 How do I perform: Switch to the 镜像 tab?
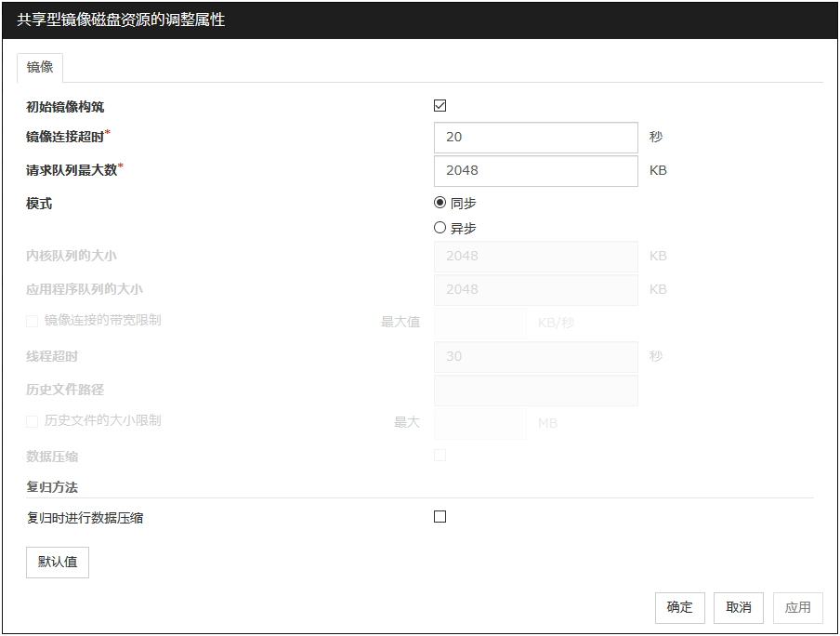click(x=40, y=67)
